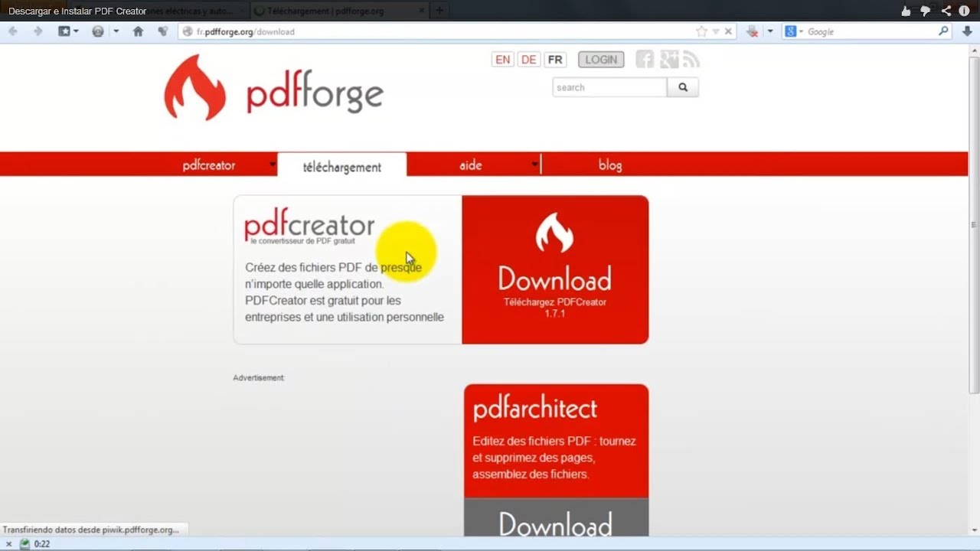This screenshot has height=551, width=980.
Task: Click the red Download PDFCreator 1.7.1 tile
Action: (x=555, y=269)
